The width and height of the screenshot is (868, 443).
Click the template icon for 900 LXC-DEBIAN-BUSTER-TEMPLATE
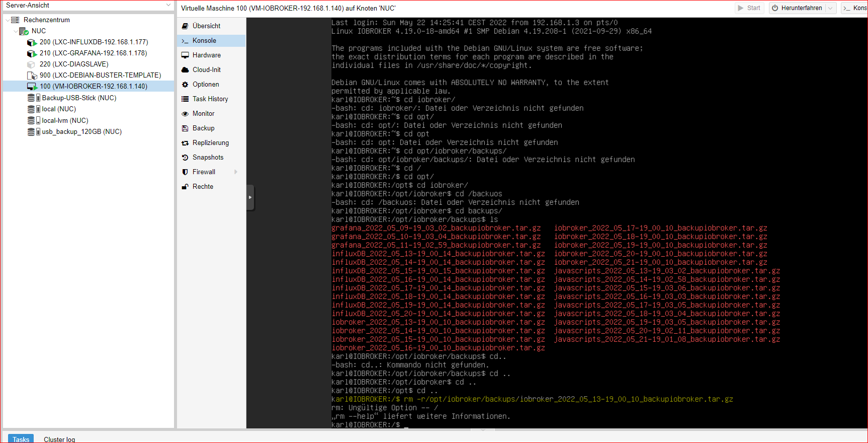(32, 76)
